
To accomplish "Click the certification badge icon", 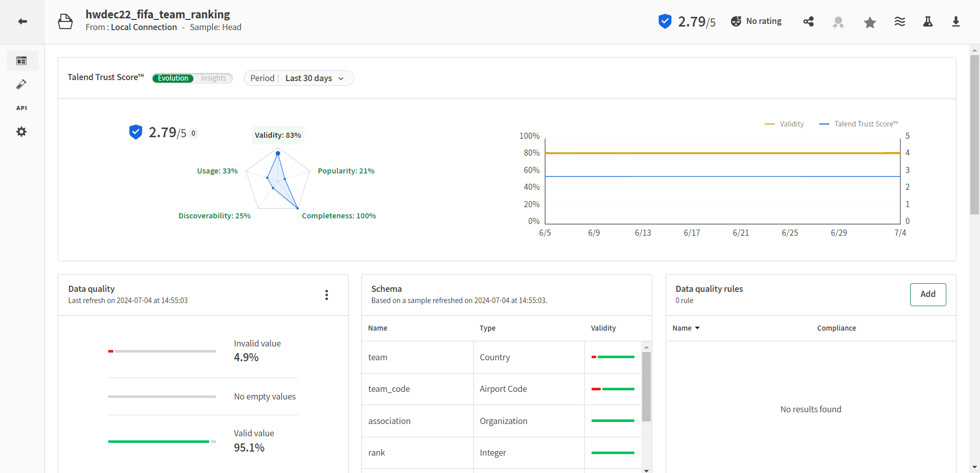I will (x=838, y=22).
